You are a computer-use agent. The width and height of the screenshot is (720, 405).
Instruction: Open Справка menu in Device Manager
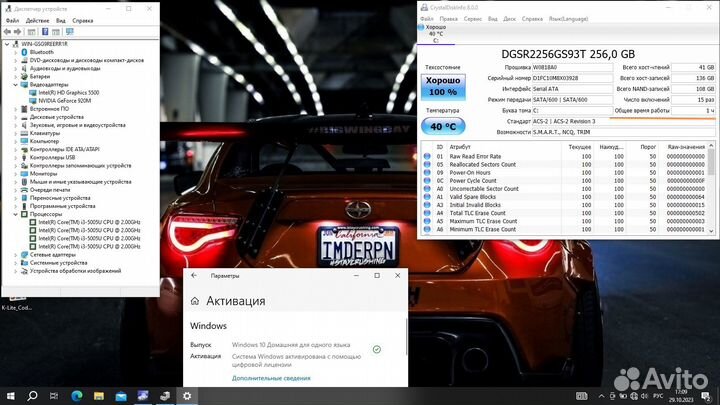(x=83, y=21)
